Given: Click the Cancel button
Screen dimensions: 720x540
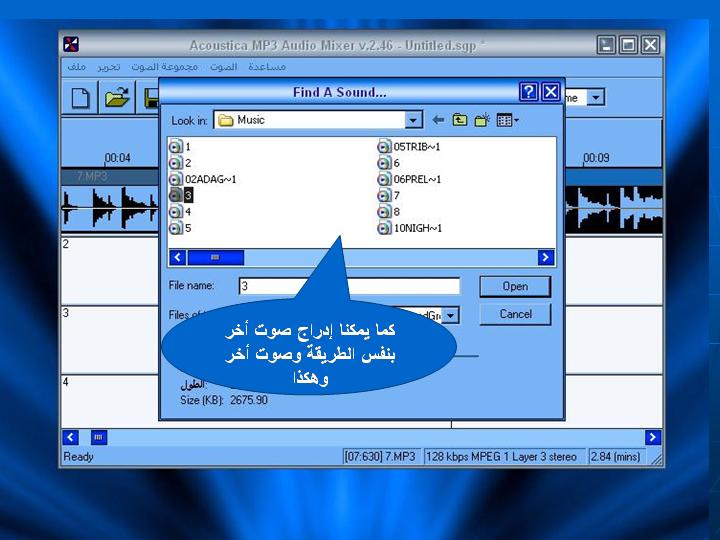Looking at the screenshot, I should coord(515,314).
